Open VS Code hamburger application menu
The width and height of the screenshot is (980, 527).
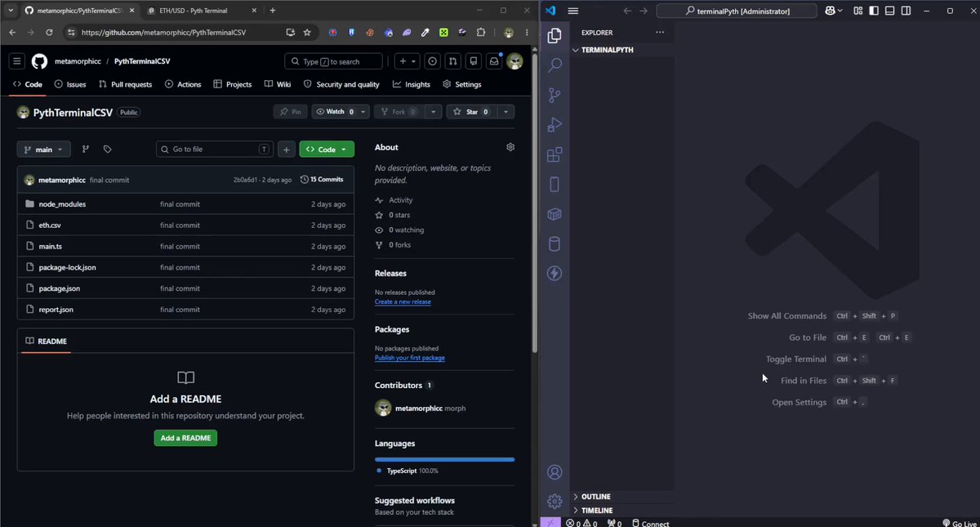click(x=573, y=11)
